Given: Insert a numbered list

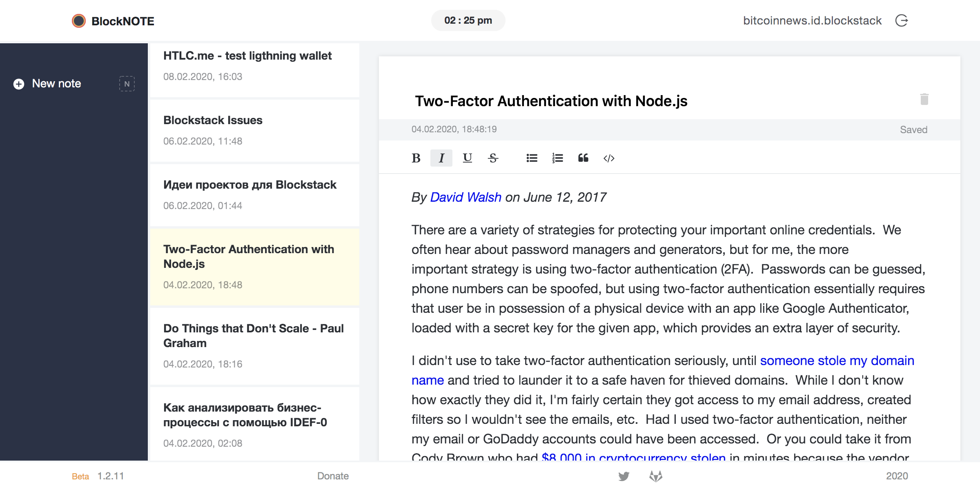Looking at the screenshot, I should click(x=557, y=158).
